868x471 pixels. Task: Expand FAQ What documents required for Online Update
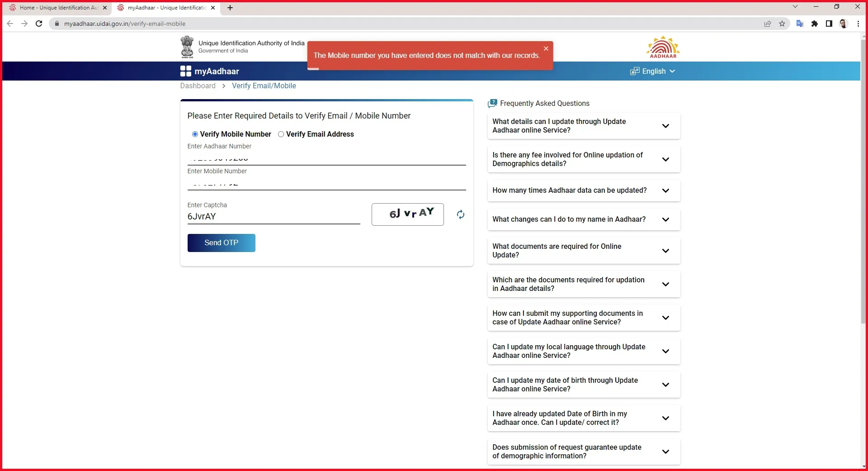pos(584,251)
